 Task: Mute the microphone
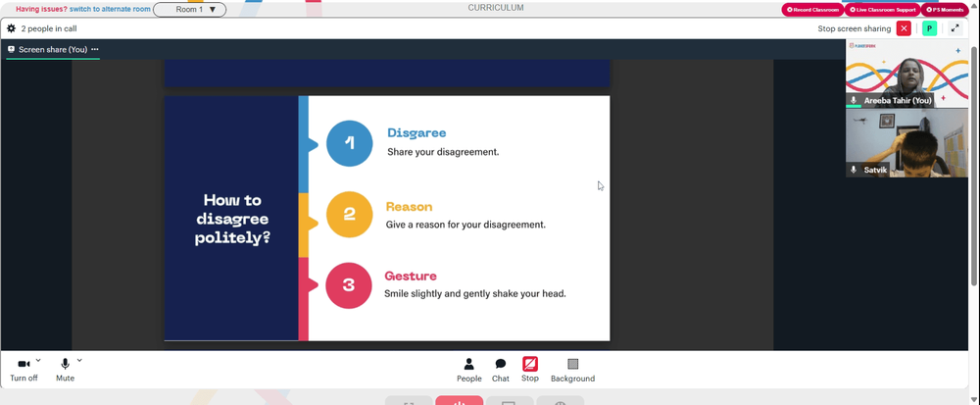tap(65, 370)
